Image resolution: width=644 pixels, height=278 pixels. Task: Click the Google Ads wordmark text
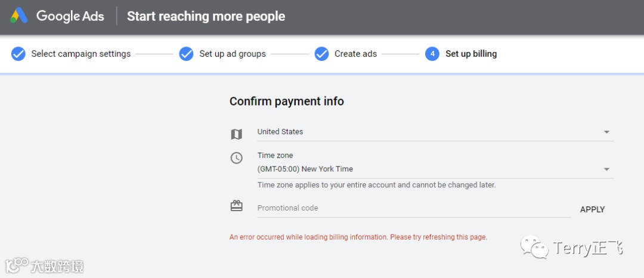coord(70,16)
